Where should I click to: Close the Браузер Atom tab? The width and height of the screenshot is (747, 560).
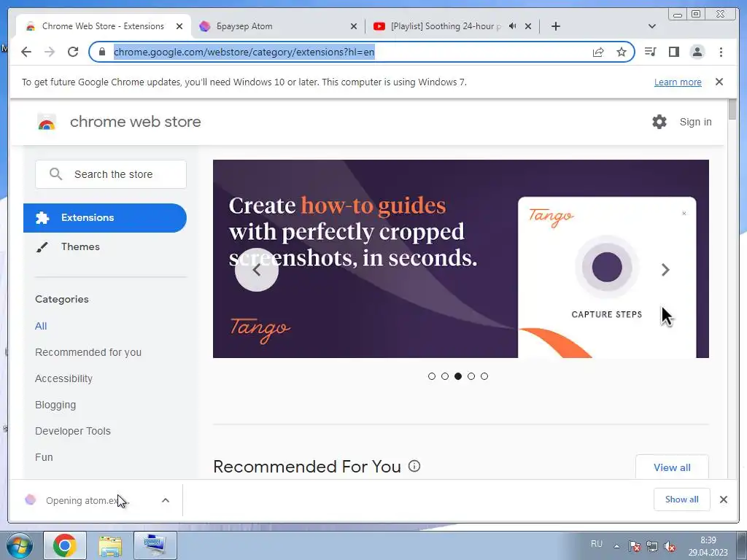[354, 26]
